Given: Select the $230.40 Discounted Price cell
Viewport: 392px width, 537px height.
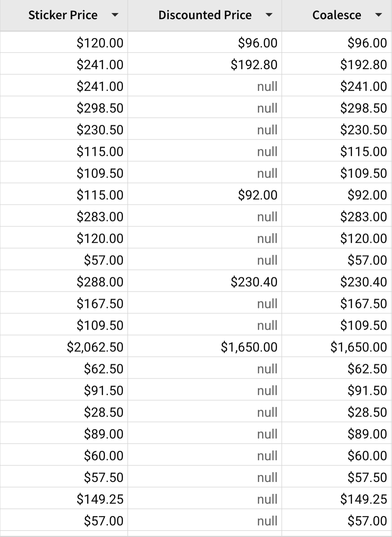Looking at the screenshot, I should (254, 282).
